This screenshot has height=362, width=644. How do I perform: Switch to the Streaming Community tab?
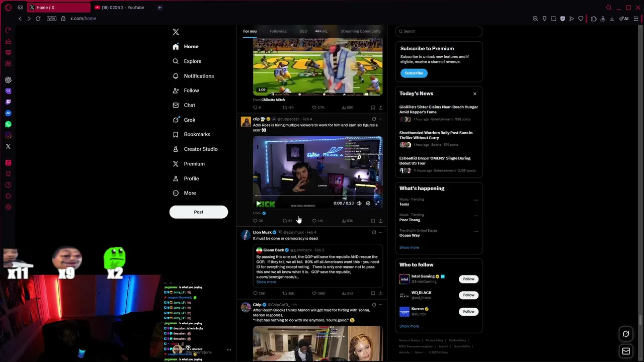[360, 31]
